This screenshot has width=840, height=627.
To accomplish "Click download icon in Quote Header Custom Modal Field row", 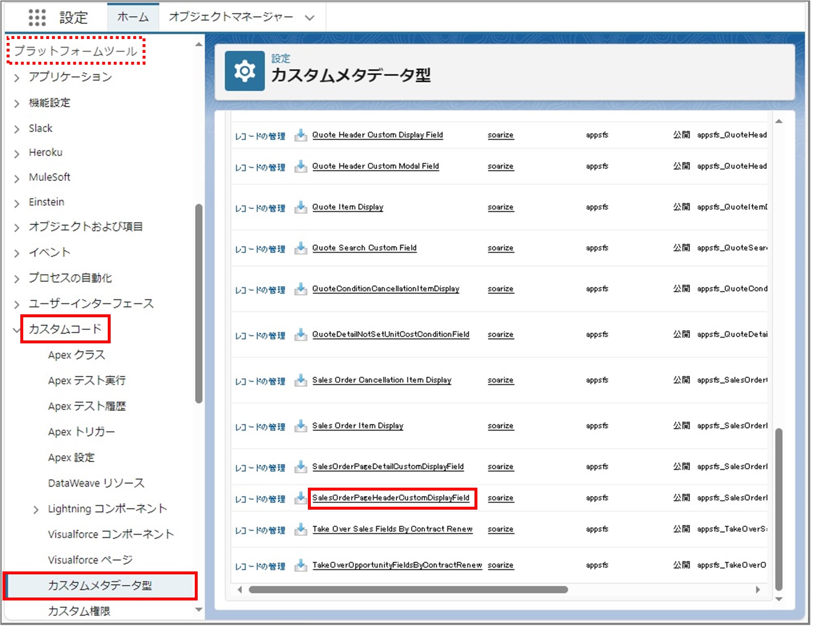I will tap(300, 166).
